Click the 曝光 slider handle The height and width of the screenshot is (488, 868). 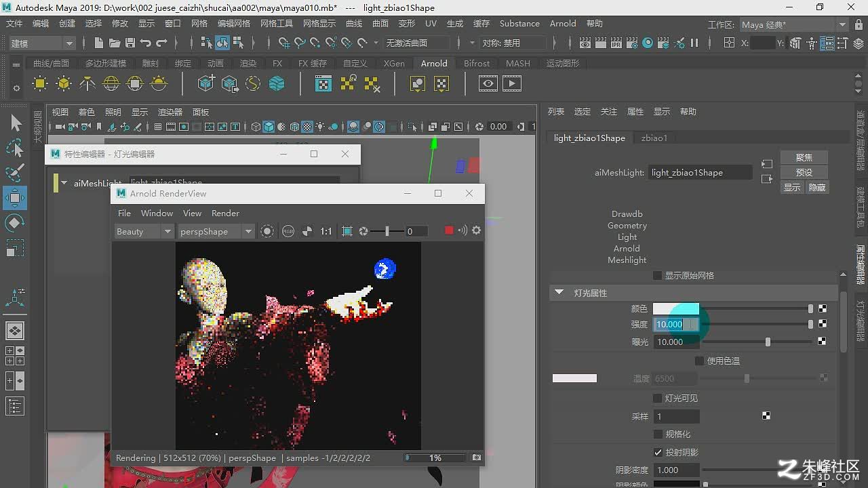(x=768, y=342)
